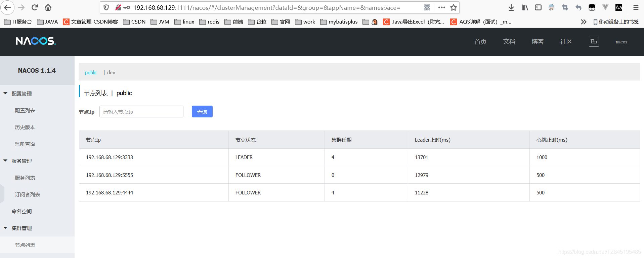Bookmark this page with the star icon

(x=454, y=7)
